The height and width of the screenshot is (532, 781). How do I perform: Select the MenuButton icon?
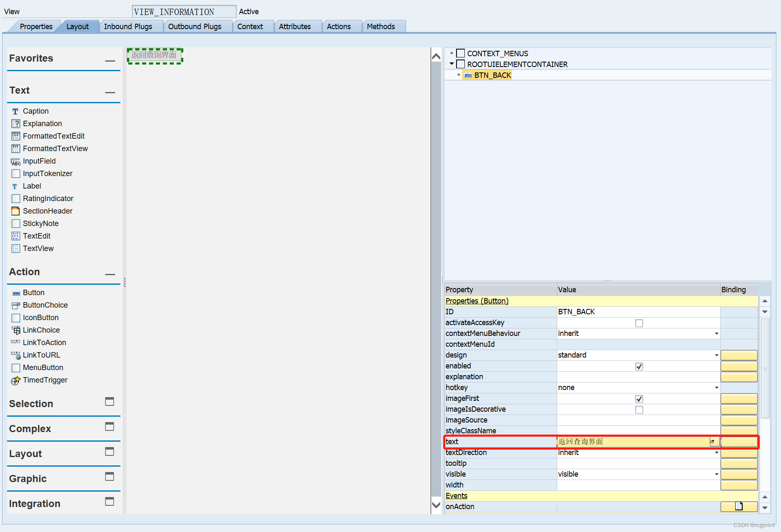[15, 368]
